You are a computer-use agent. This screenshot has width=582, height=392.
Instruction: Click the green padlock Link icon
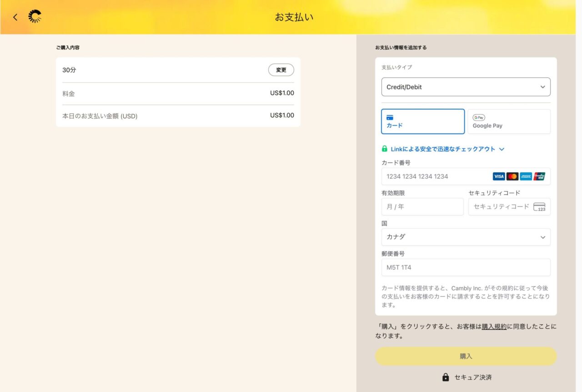(385, 149)
